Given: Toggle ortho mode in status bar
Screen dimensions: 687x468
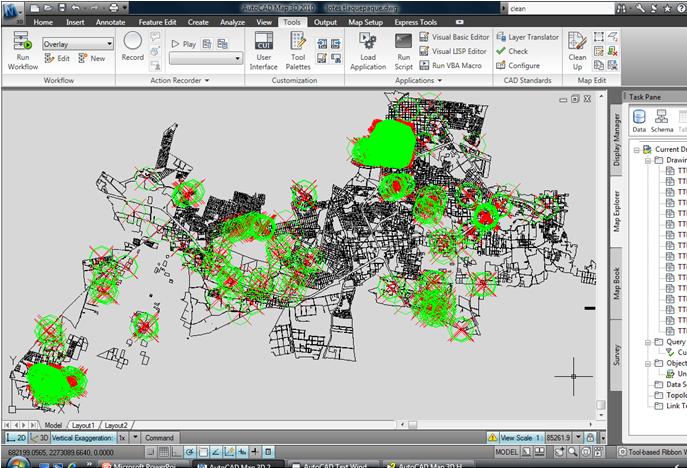Looking at the screenshot, I should (177, 452).
